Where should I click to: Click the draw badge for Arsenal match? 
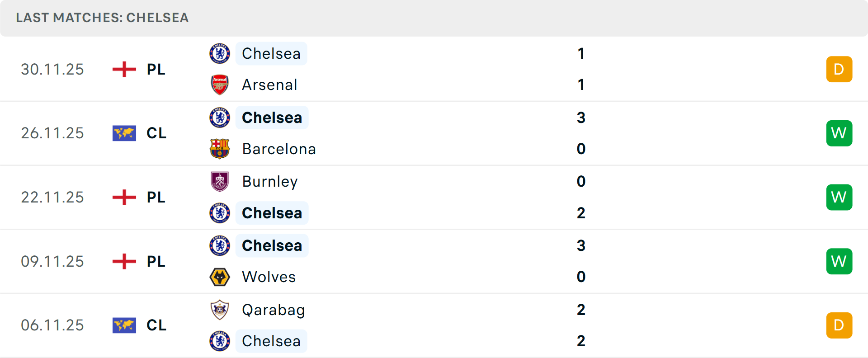839,69
